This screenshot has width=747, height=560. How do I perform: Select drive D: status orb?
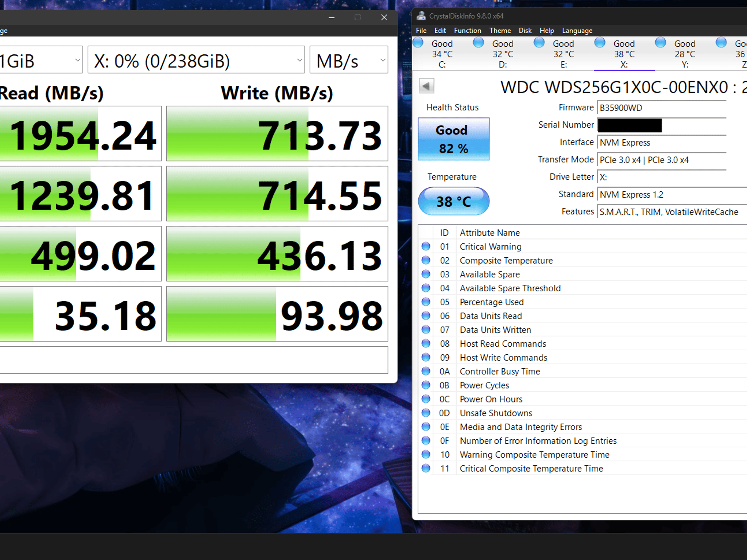tap(479, 43)
